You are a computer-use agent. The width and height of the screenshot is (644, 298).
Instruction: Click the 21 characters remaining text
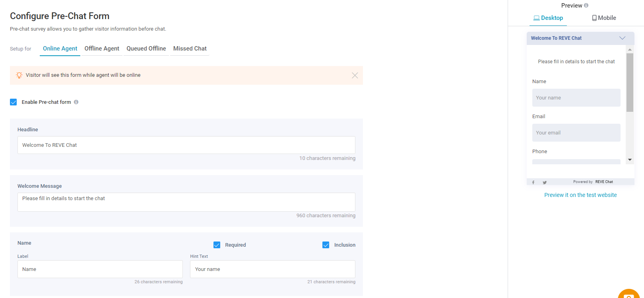332,282
